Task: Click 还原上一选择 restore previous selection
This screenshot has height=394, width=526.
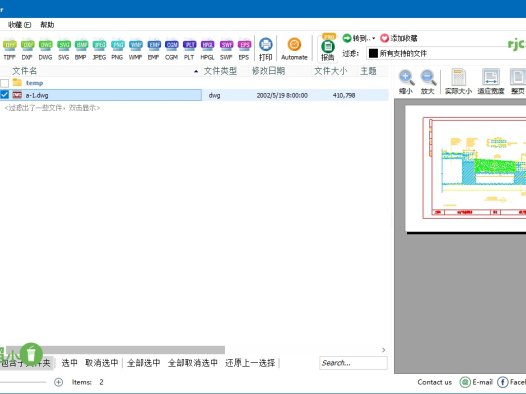Action: click(x=250, y=363)
